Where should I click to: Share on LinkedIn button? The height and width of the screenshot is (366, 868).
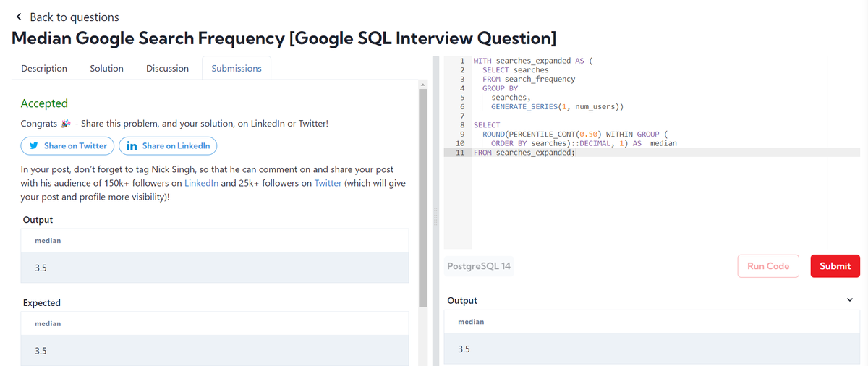(168, 145)
